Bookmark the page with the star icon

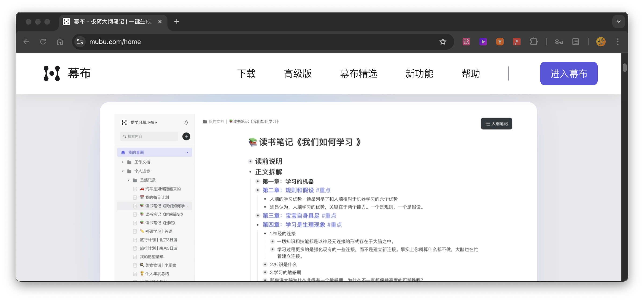(443, 41)
